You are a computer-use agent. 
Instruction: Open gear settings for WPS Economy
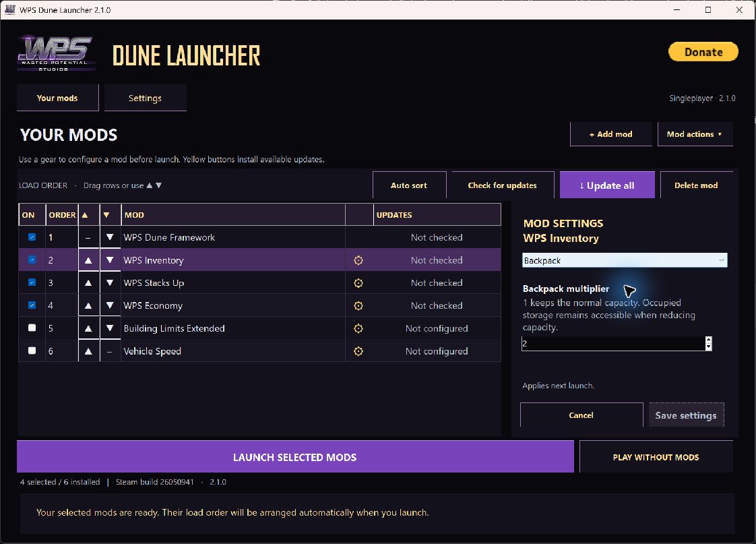pyautogui.click(x=358, y=306)
